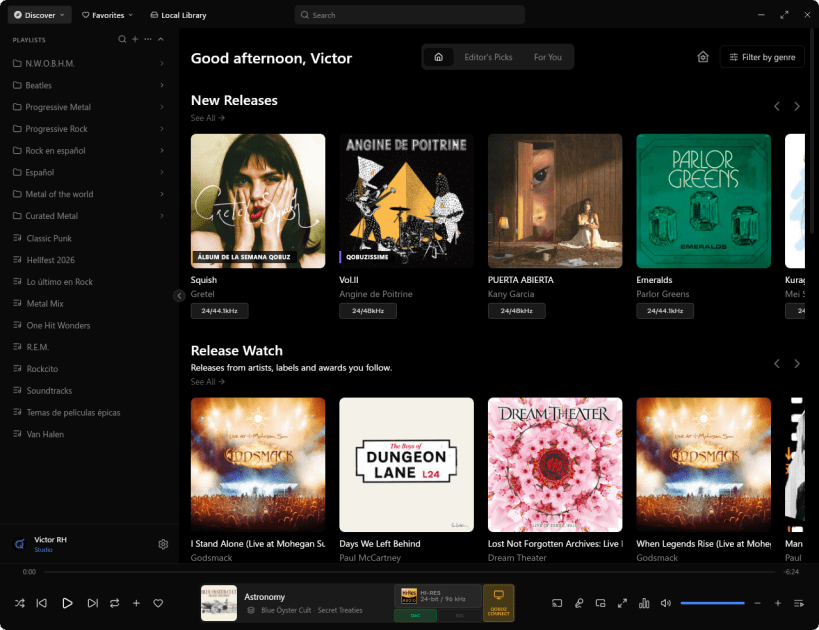The image size is (819, 630).
Task: Increase volume with plus button
Action: 778,603
